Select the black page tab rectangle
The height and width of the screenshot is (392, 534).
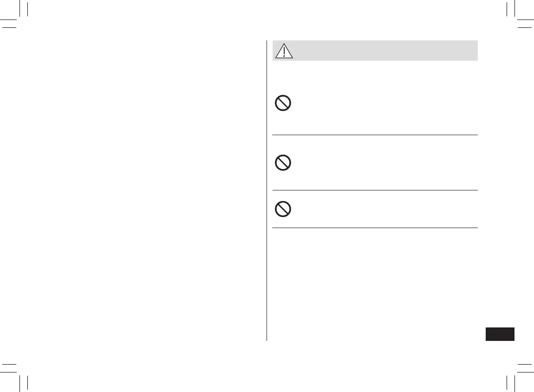(x=500, y=334)
